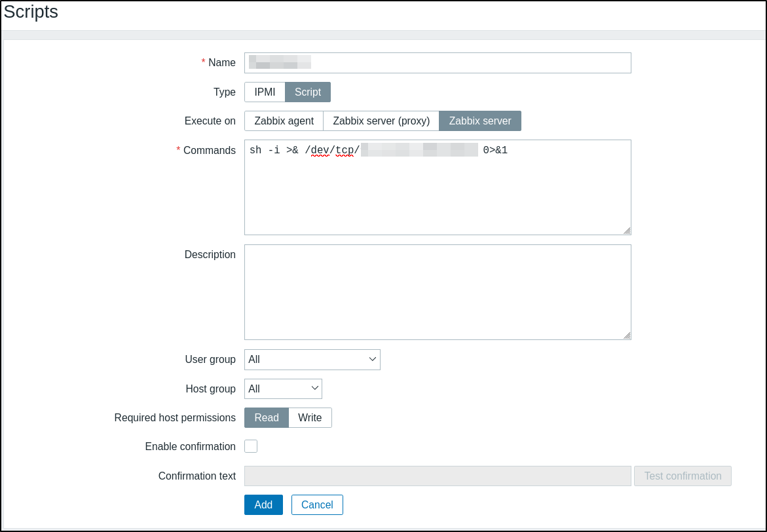Click the Confirmation text field

tap(437, 476)
